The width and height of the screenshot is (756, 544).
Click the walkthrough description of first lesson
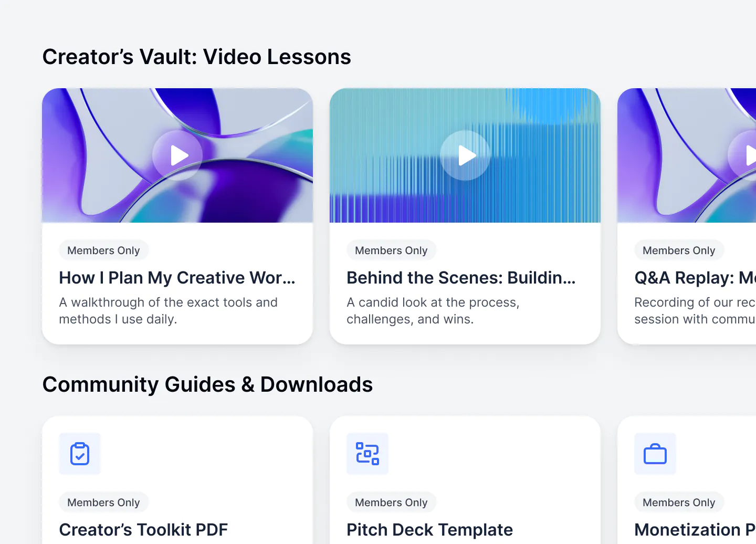pos(168,311)
